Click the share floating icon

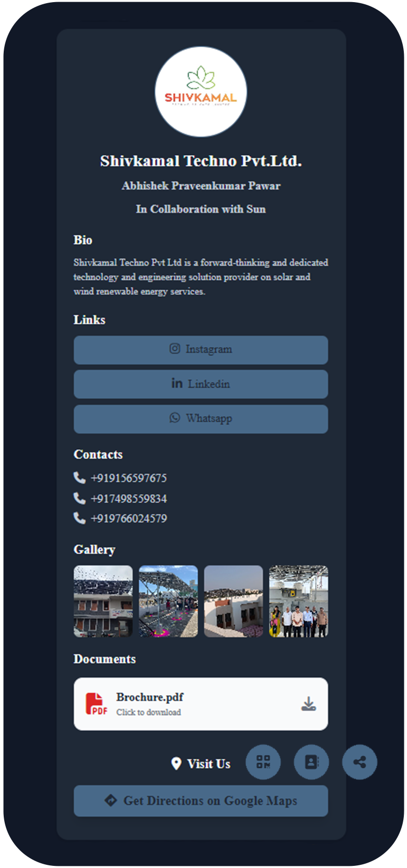[x=360, y=762]
